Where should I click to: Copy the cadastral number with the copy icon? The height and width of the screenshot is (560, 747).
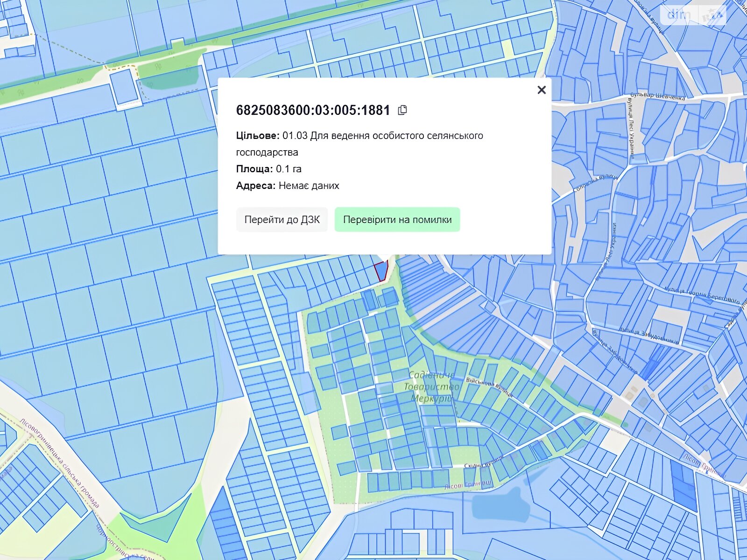[402, 110]
